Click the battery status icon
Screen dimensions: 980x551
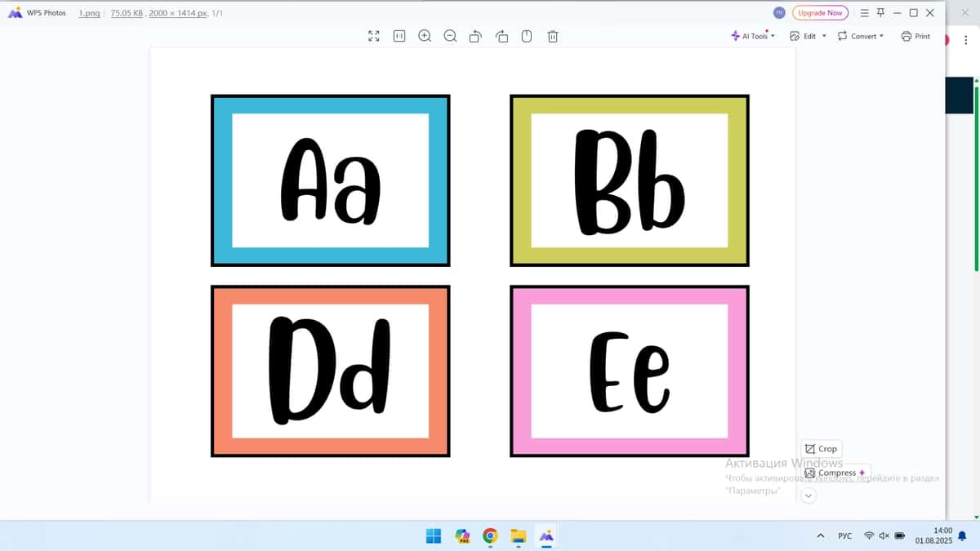coord(900,535)
